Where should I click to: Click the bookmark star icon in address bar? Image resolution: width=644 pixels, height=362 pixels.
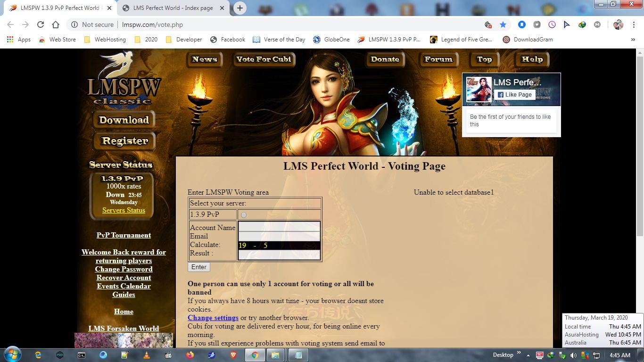[x=503, y=25]
